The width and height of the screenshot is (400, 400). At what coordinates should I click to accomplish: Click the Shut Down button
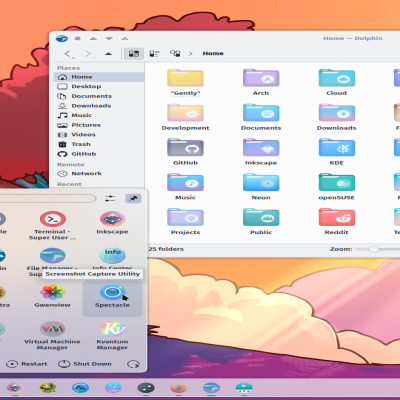(x=85, y=364)
